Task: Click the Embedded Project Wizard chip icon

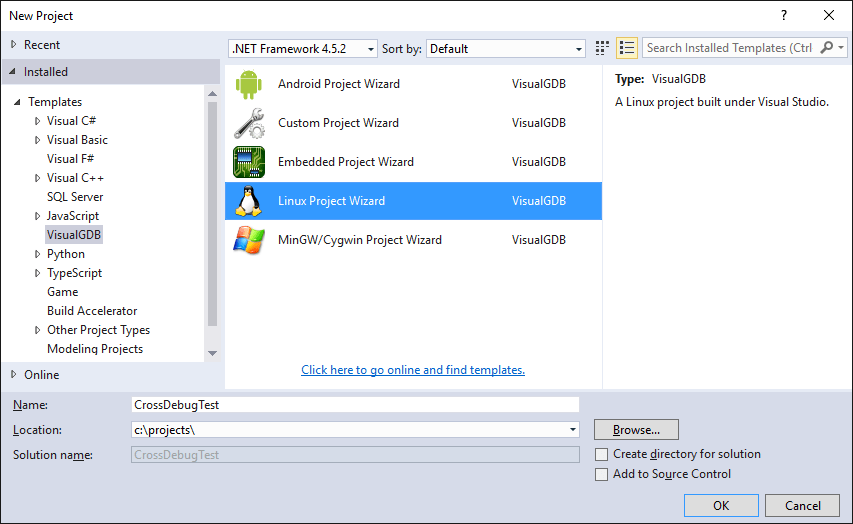Action: pos(249,162)
